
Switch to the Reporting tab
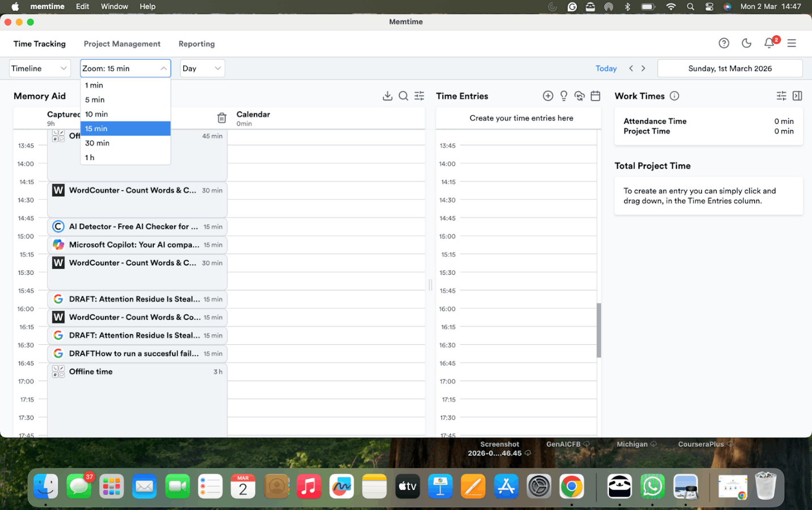[x=196, y=44]
